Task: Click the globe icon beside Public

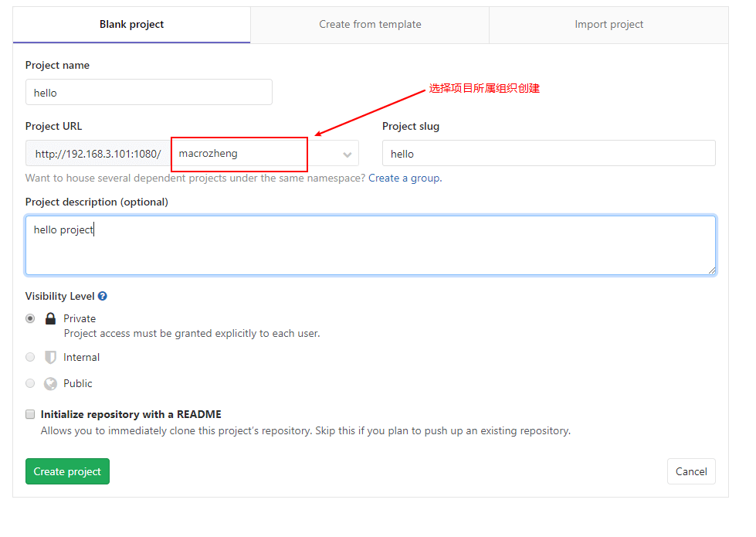Action: pyautogui.click(x=50, y=383)
